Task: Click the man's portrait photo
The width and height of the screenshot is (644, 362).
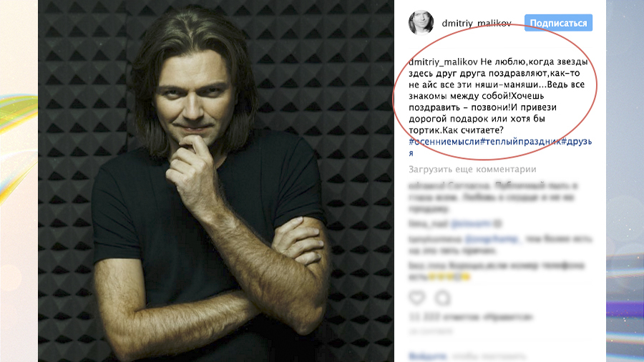Action: click(216, 181)
